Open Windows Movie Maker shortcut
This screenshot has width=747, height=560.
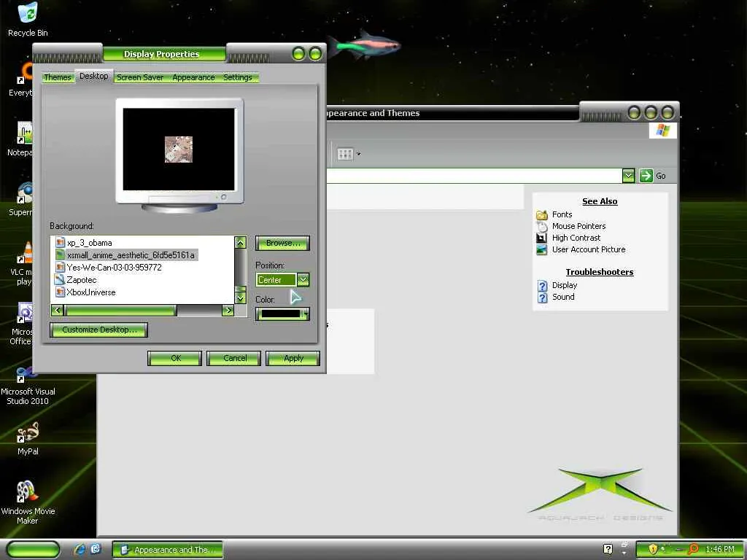tap(28, 502)
